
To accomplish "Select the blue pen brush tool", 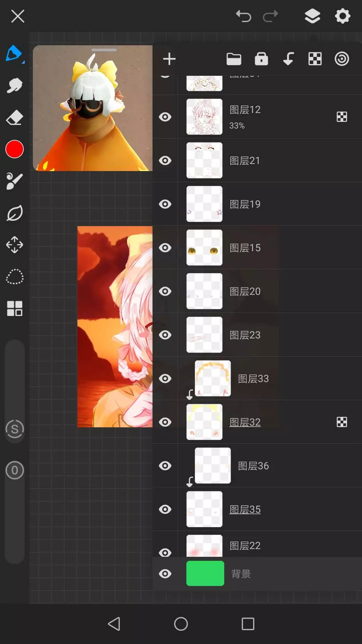I will click(14, 54).
